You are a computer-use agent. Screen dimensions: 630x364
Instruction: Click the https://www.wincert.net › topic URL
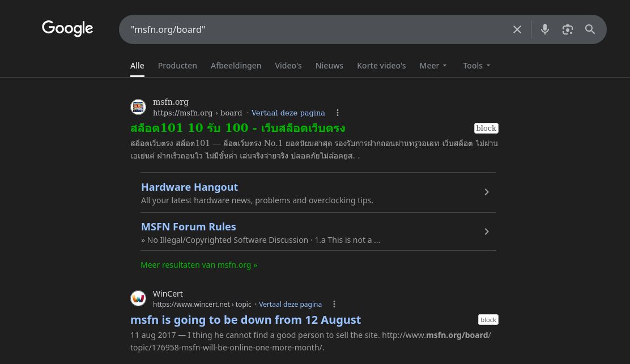202,304
